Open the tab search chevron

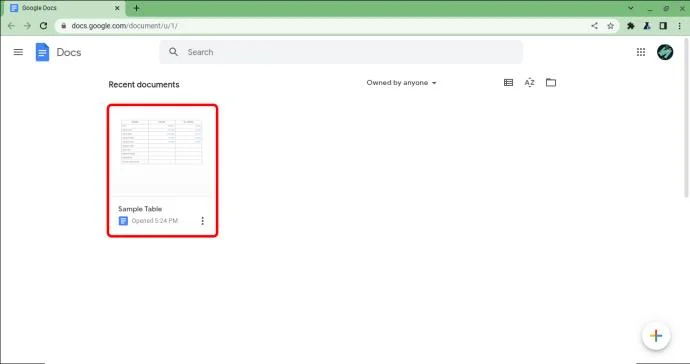(x=631, y=8)
